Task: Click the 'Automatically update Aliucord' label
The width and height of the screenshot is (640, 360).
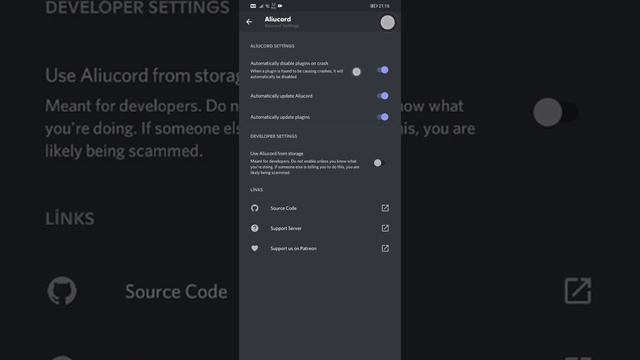Action: point(281,96)
